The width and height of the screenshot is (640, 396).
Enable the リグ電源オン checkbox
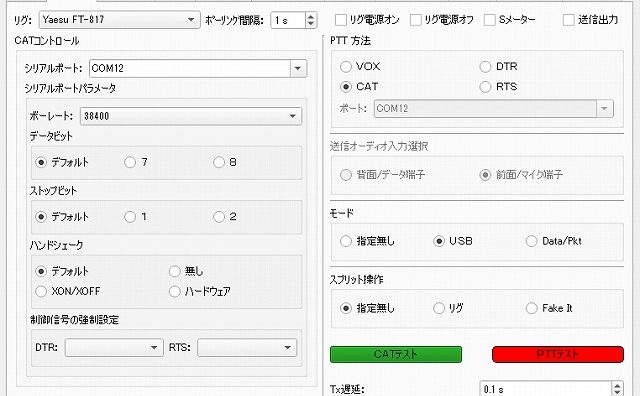point(340,20)
